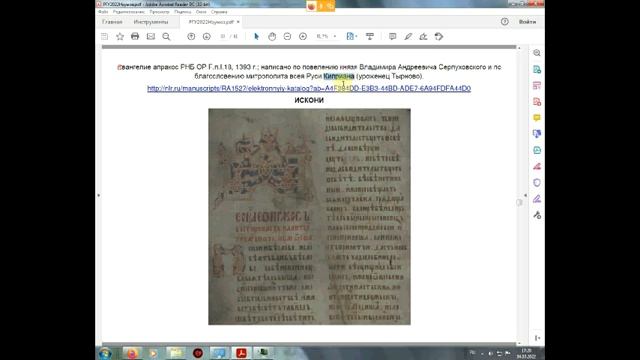The image size is (640, 360).
Task: Zoom out with the minus icon
Action: click(287, 37)
